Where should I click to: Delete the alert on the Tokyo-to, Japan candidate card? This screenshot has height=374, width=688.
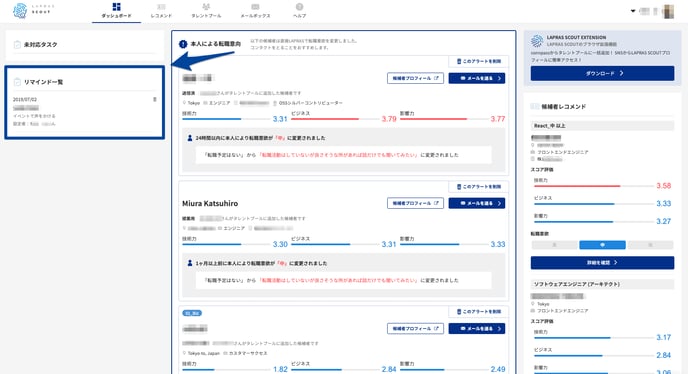pos(479,312)
